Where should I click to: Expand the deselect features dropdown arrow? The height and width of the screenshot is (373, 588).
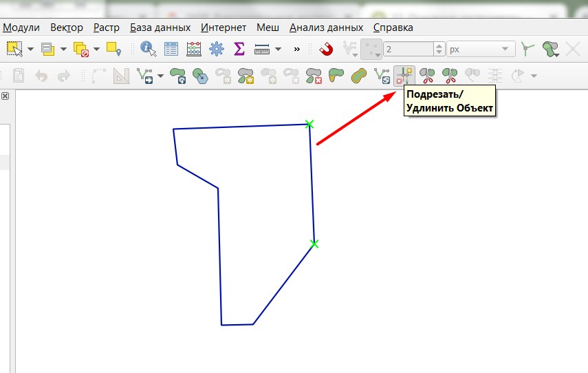click(96, 49)
